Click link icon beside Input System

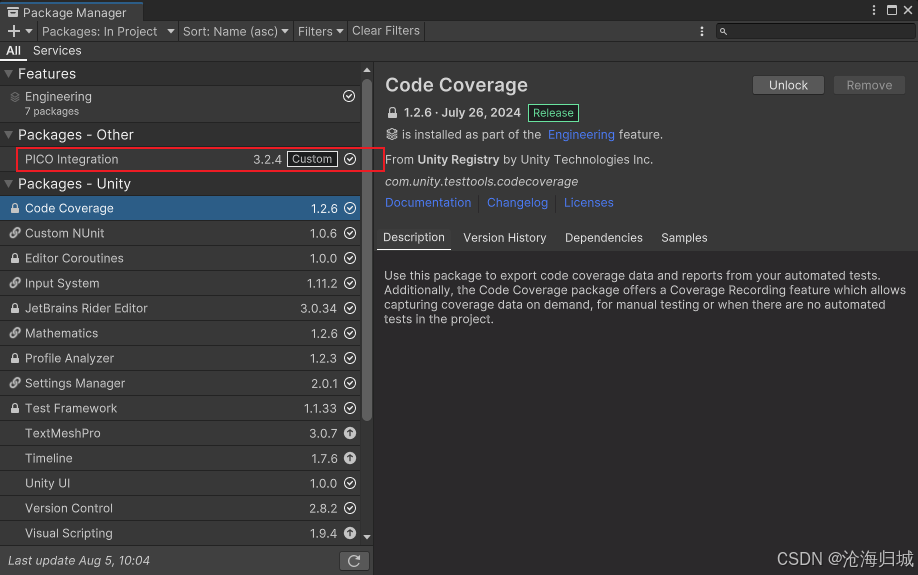point(15,283)
